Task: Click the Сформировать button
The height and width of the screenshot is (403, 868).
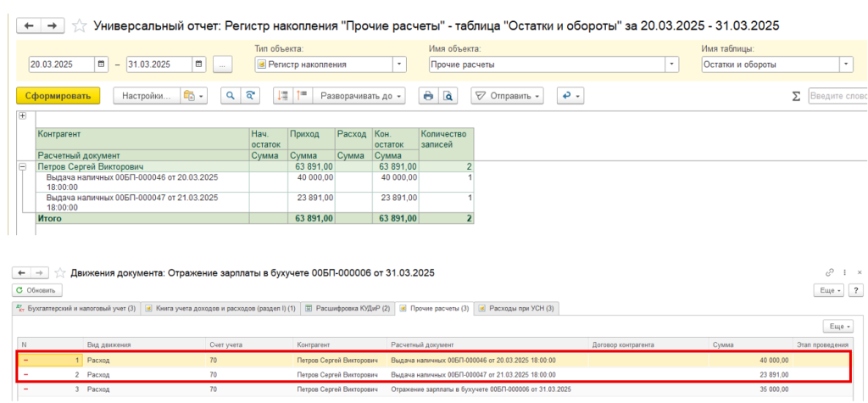Action: coord(58,96)
